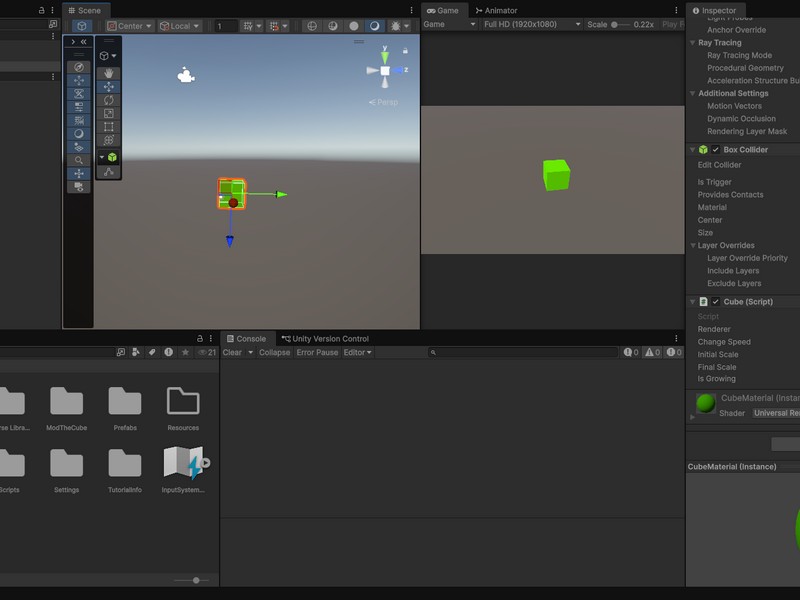Image resolution: width=800 pixels, height=600 pixels.
Task: Click the magnifier search overlay icon
Action: coord(79,160)
